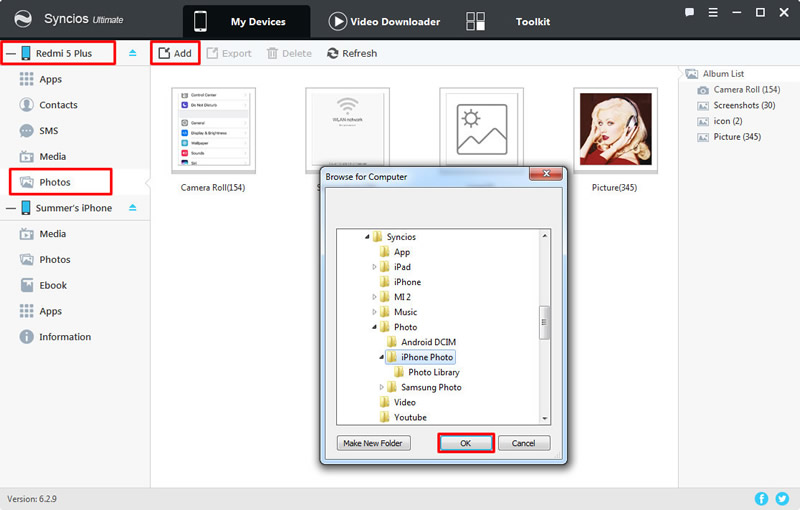Click the Syncios logo icon
The width and height of the screenshot is (800, 510).
[22, 19]
